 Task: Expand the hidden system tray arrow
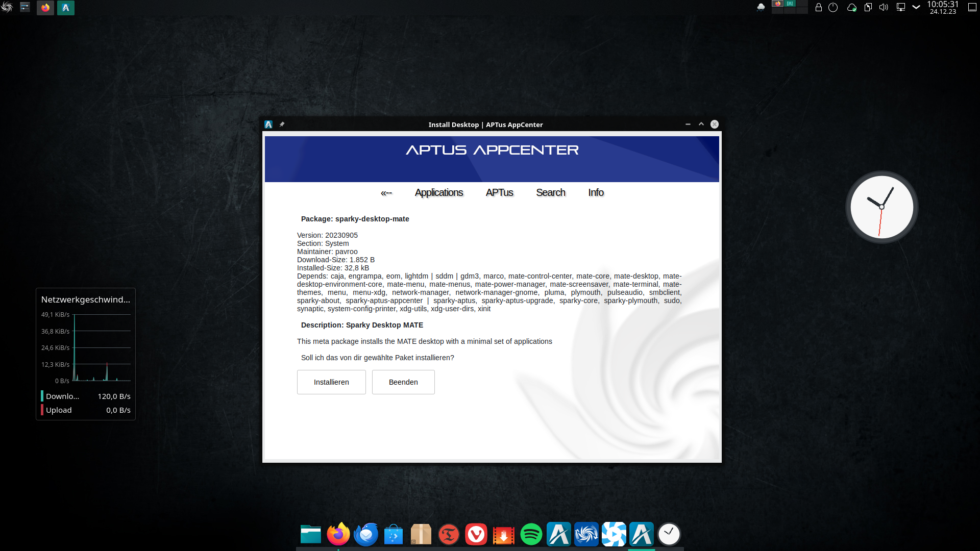click(x=916, y=8)
